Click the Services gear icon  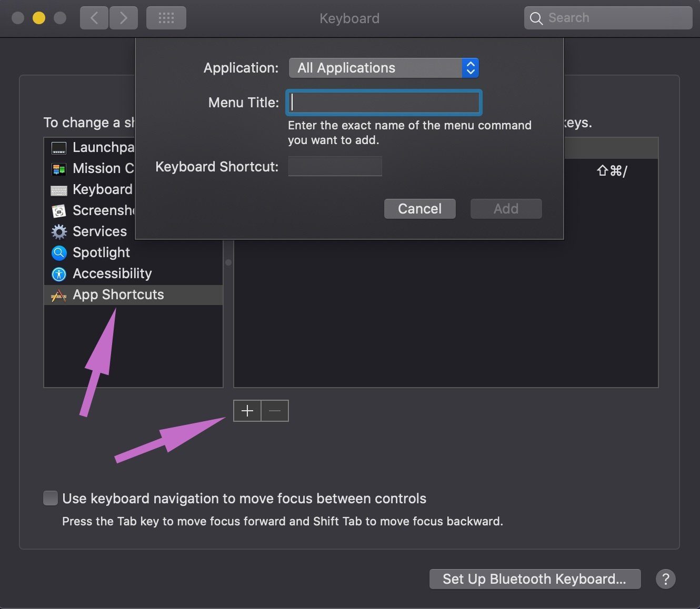pyautogui.click(x=59, y=232)
